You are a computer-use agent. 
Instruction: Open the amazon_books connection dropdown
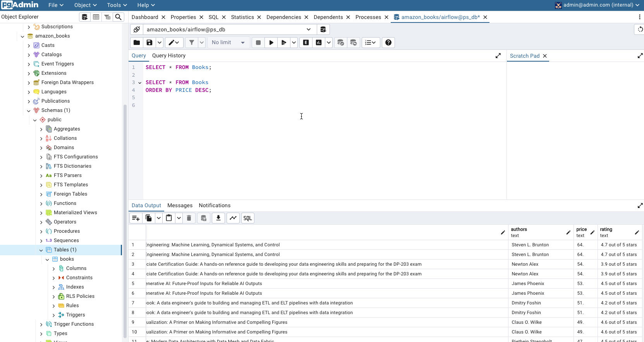[x=308, y=29]
